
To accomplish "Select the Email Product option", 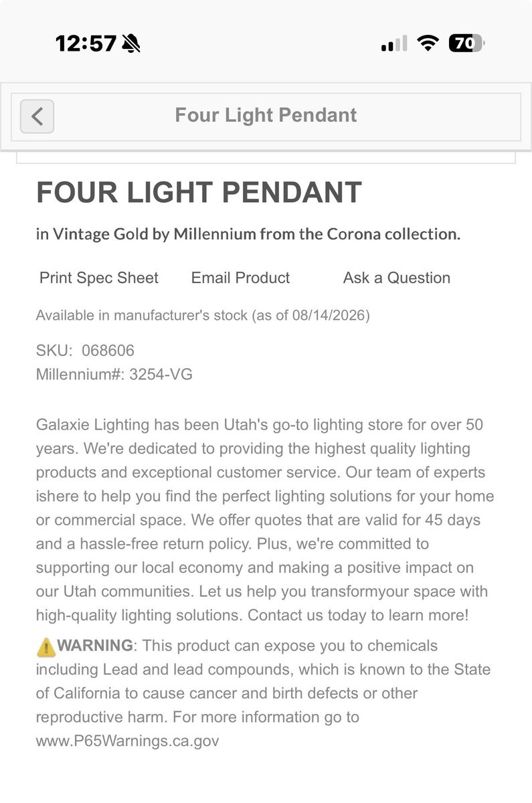I will click(x=240, y=278).
